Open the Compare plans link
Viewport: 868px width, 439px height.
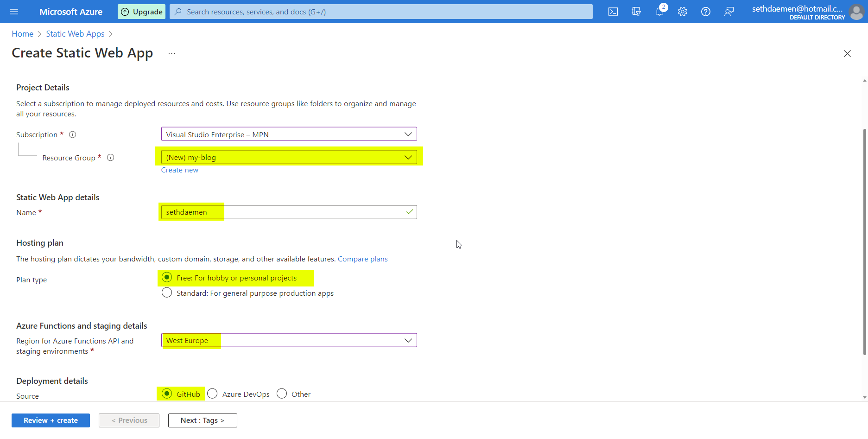click(x=362, y=259)
